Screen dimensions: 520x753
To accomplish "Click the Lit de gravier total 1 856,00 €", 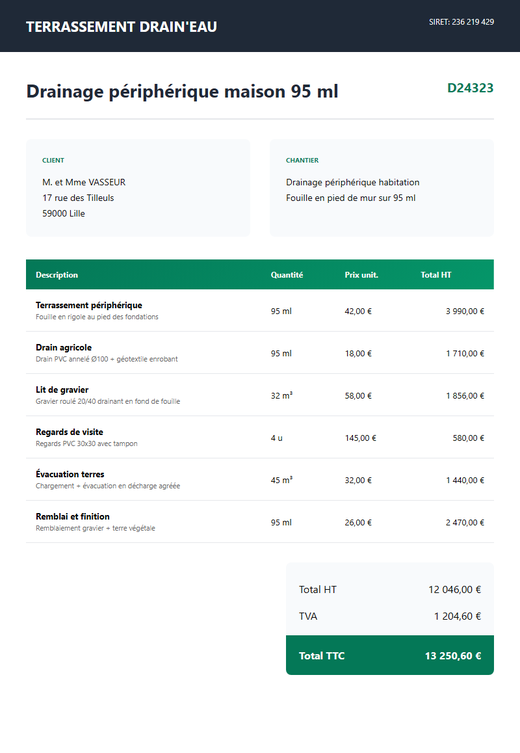I will [x=465, y=396].
